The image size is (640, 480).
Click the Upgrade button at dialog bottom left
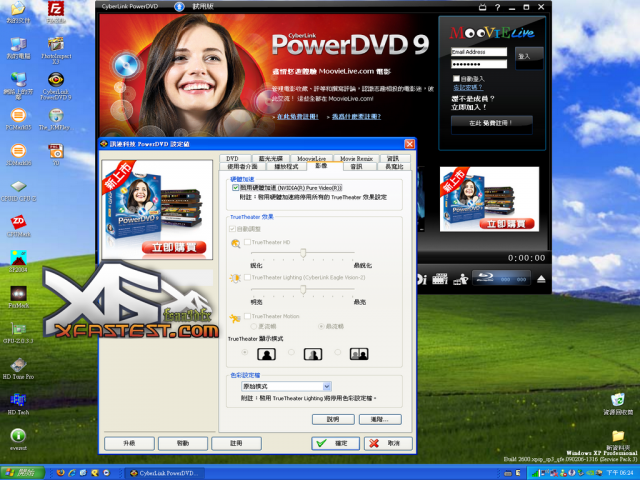129,443
